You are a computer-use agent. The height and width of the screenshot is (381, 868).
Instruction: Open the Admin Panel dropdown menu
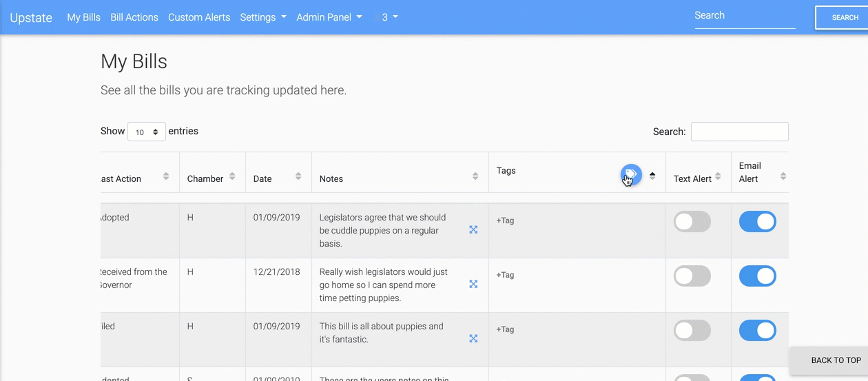[x=329, y=17]
